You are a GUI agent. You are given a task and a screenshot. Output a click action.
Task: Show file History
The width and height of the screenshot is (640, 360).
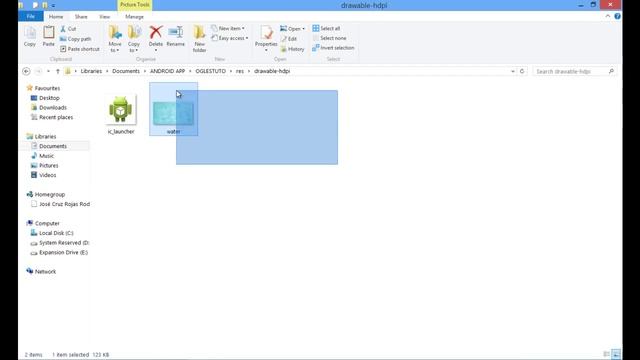(x=292, y=49)
